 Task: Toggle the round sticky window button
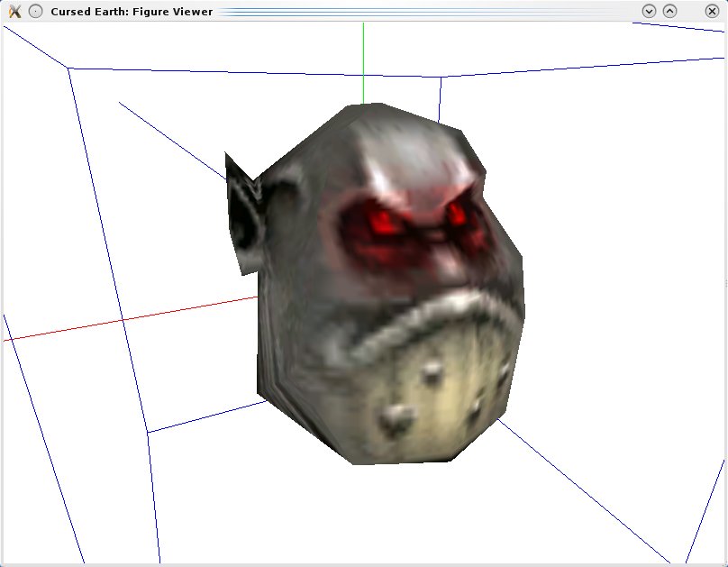click(35, 12)
